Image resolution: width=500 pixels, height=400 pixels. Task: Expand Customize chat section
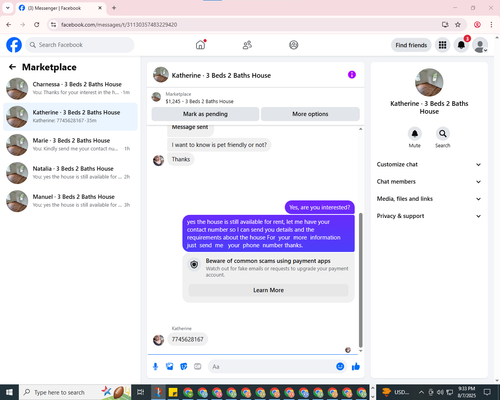[x=429, y=164]
